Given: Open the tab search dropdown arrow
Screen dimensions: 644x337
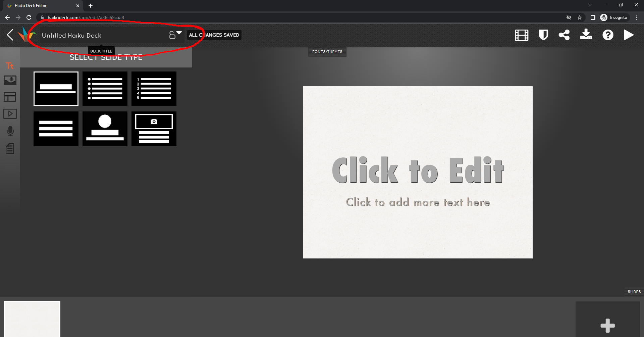Looking at the screenshot, I should (590, 5).
